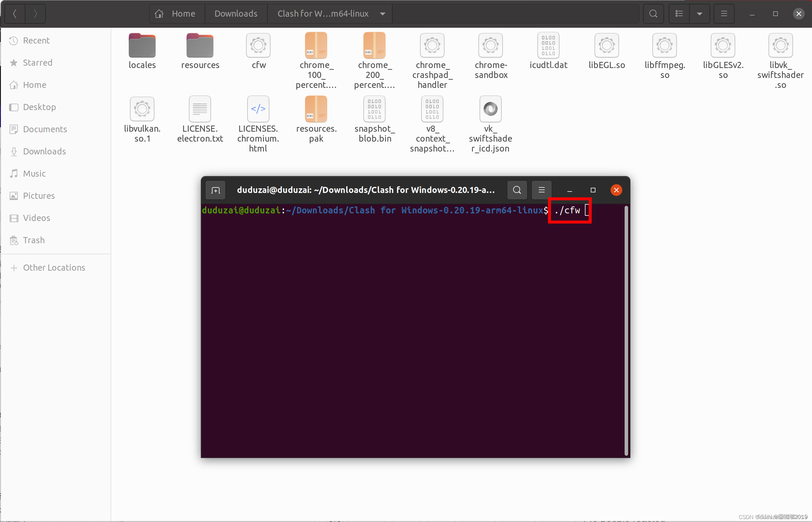Open Starred in the sidebar

[37, 63]
